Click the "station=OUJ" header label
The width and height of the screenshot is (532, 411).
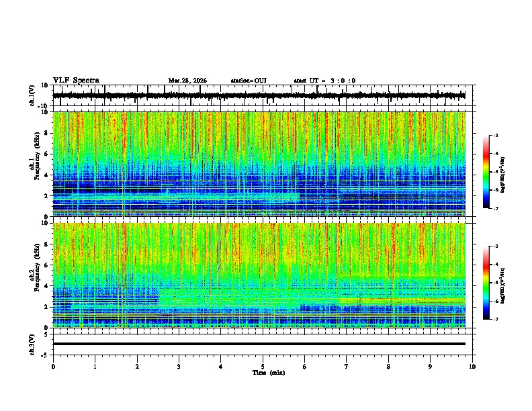pos(249,81)
